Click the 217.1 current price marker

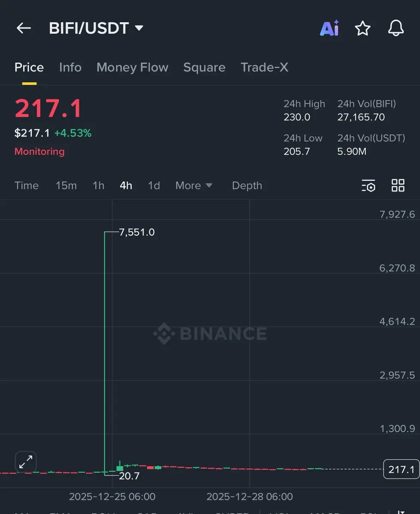401,469
